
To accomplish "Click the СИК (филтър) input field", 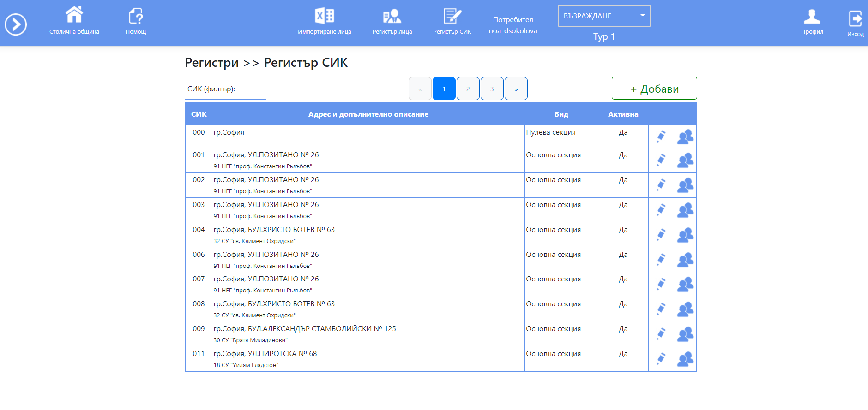I will [225, 88].
